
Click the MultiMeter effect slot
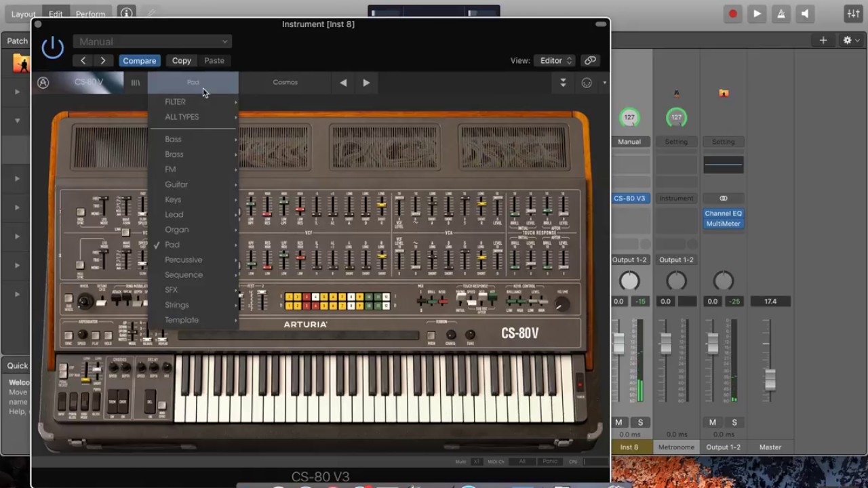724,224
